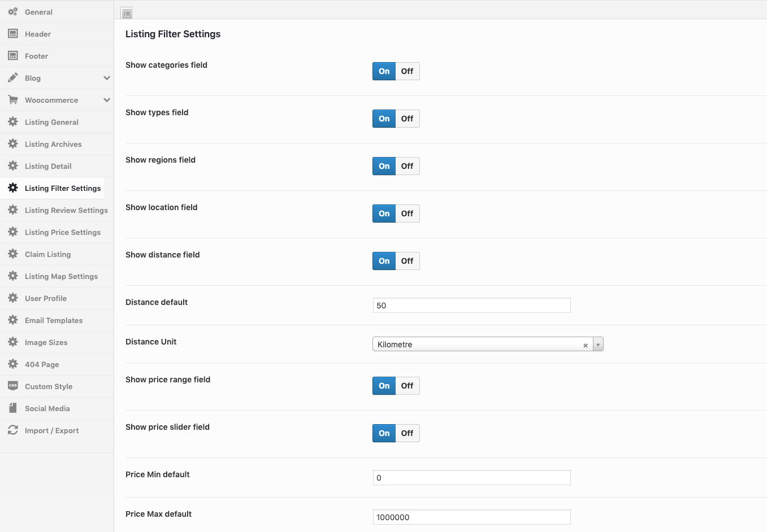Image resolution: width=767 pixels, height=532 pixels.
Task: Clear the Kilometre selection with the x
Action: [586, 345]
